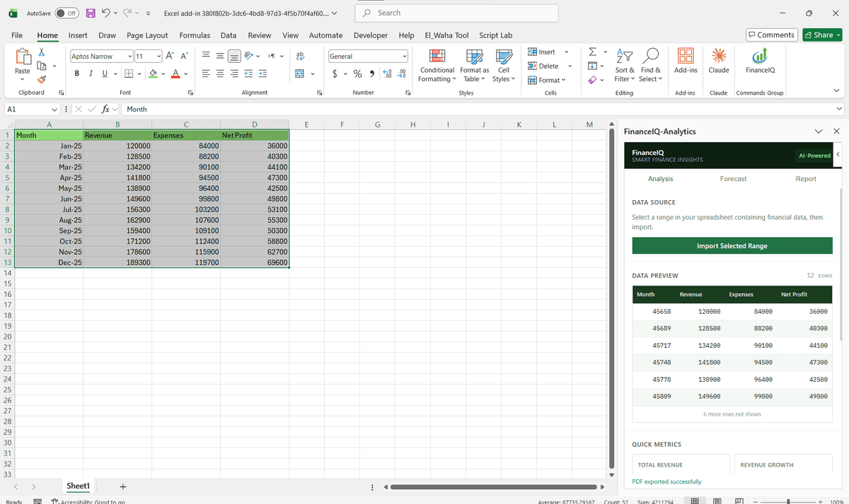Viewport: 849px width, 504px height.
Task: Click the Fill Color paint bucket icon
Action: pyautogui.click(x=153, y=74)
